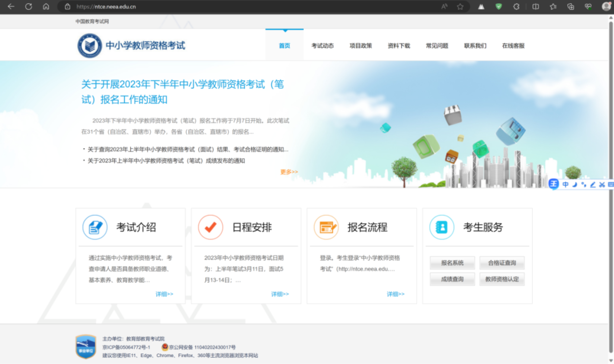Click the favorites star icon in address bar

[x=460, y=7]
